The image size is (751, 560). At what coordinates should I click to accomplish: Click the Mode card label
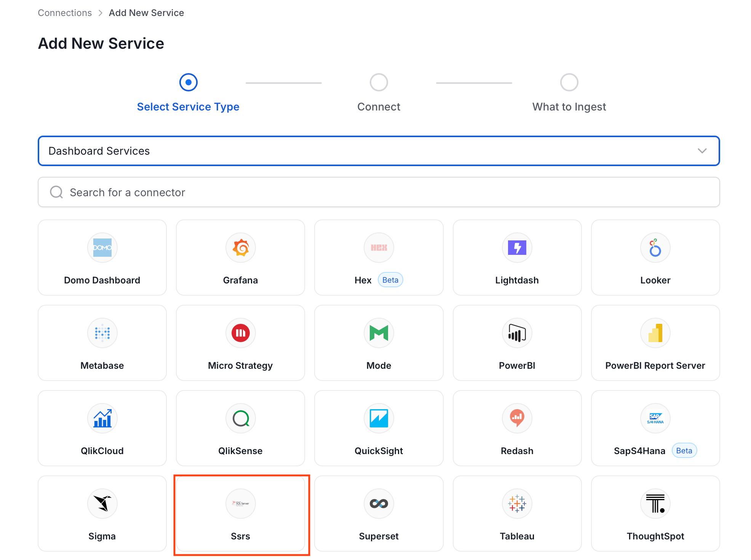pos(379,366)
